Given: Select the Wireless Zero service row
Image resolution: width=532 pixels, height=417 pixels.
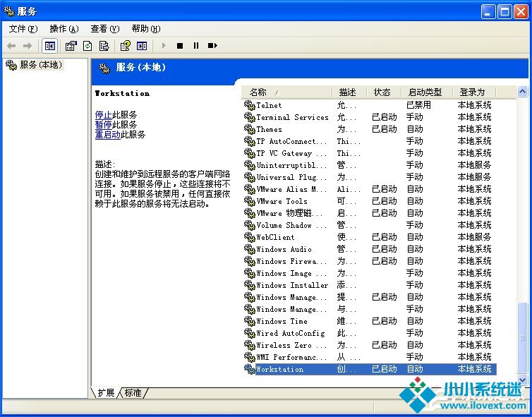Looking at the screenshot, I should [x=370, y=345].
